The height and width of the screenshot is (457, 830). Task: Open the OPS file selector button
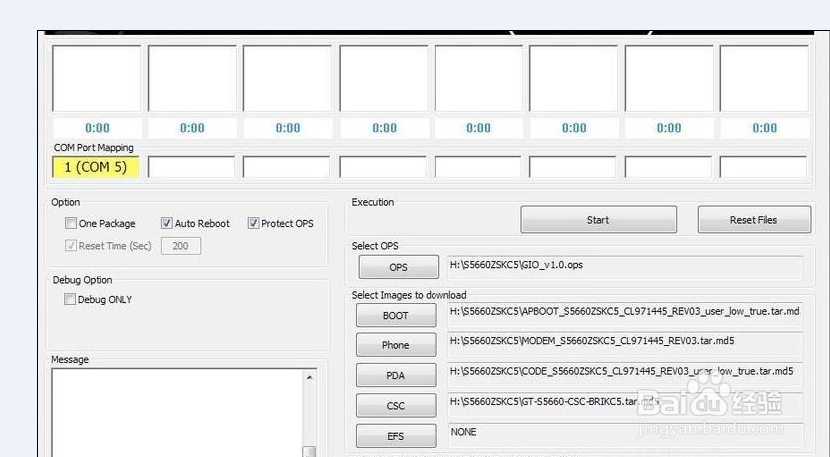[x=399, y=267]
